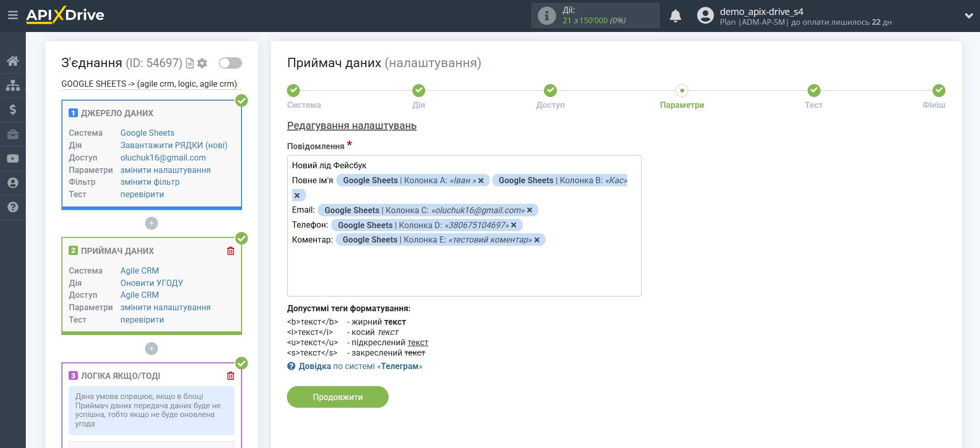This screenshot has height=448, width=980.
Task: Click перевірити in ПРИЙМАЧ ДАНИХ block
Action: click(142, 320)
